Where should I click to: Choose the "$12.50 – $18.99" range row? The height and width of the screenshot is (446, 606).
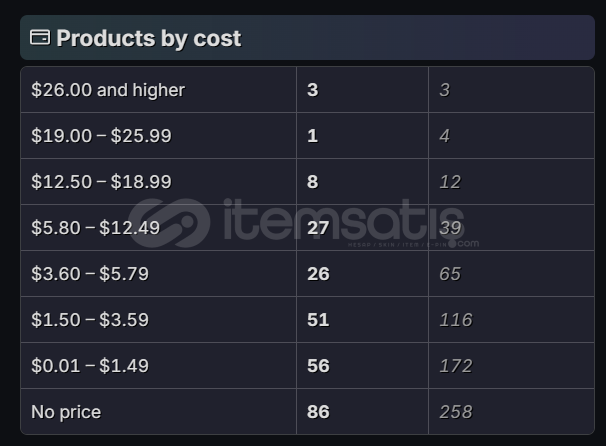(x=101, y=182)
